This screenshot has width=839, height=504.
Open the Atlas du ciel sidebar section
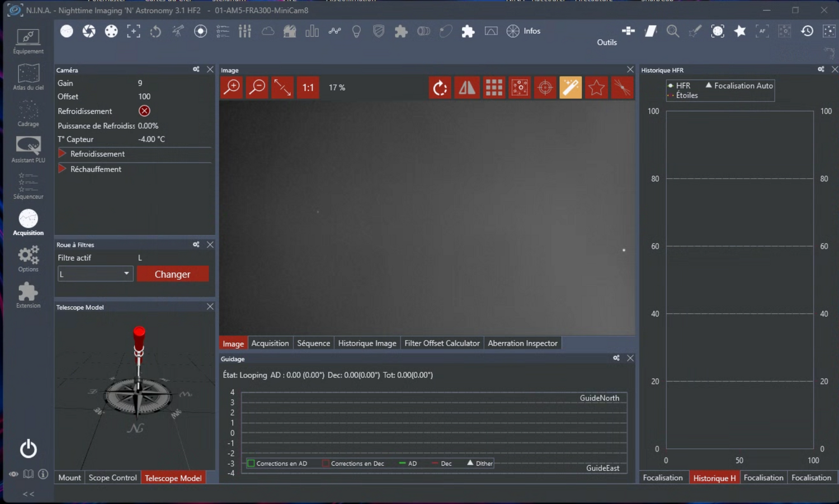28,77
